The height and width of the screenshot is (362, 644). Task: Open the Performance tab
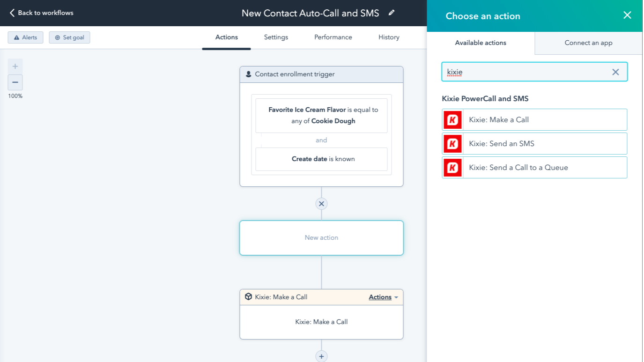point(333,37)
